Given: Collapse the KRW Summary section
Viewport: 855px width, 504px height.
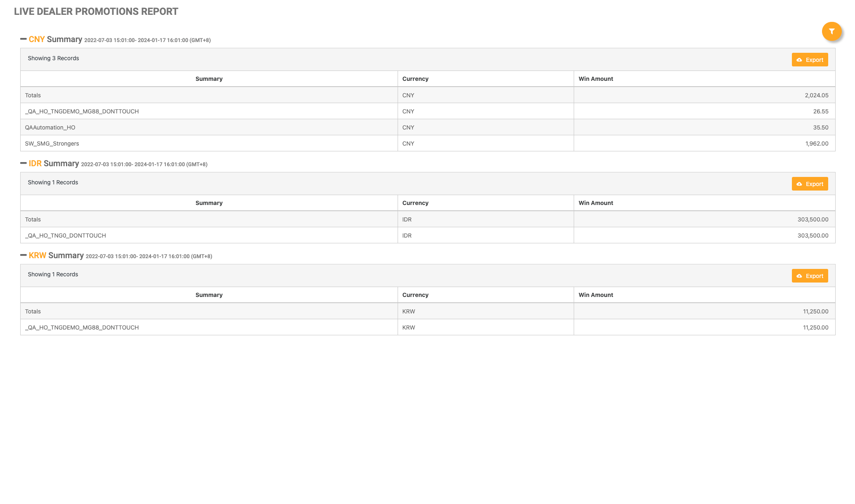Looking at the screenshot, I should 24,255.
